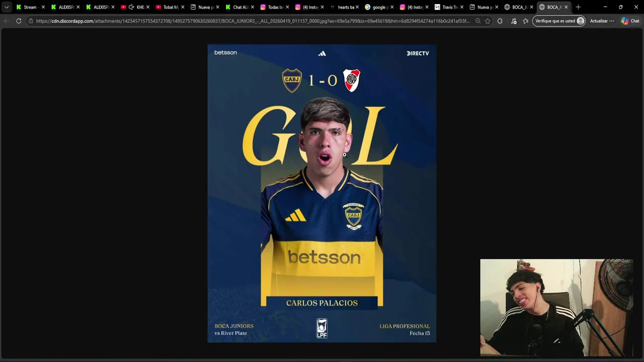Close the Stream tab

coord(43,7)
